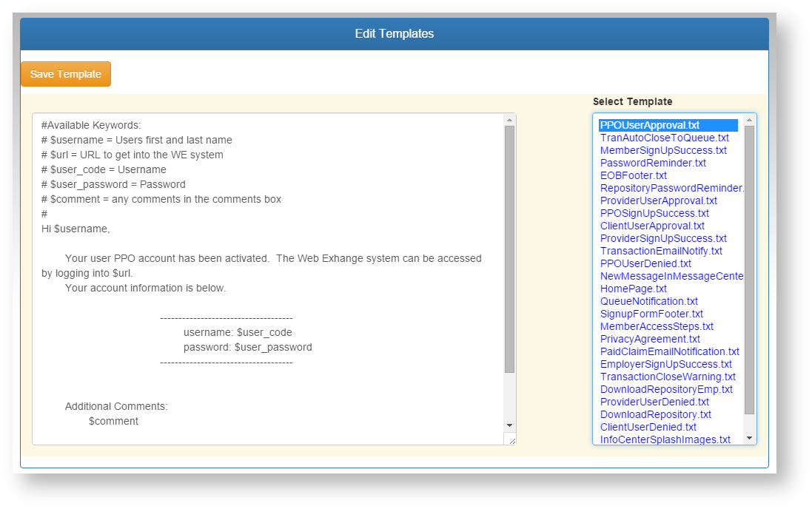Click the editor scroll-up arrow
The height and width of the screenshot is (509, 812).
click(509, 120)
